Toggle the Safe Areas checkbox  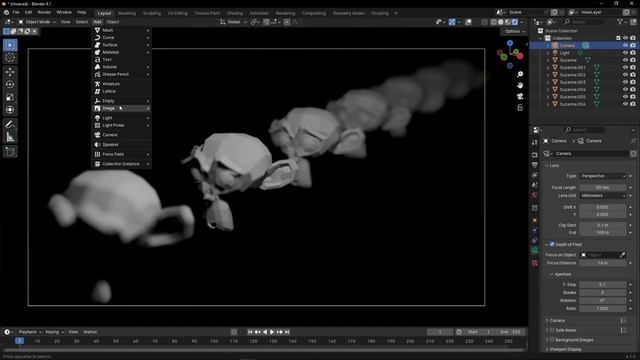[x=552, y=330]
